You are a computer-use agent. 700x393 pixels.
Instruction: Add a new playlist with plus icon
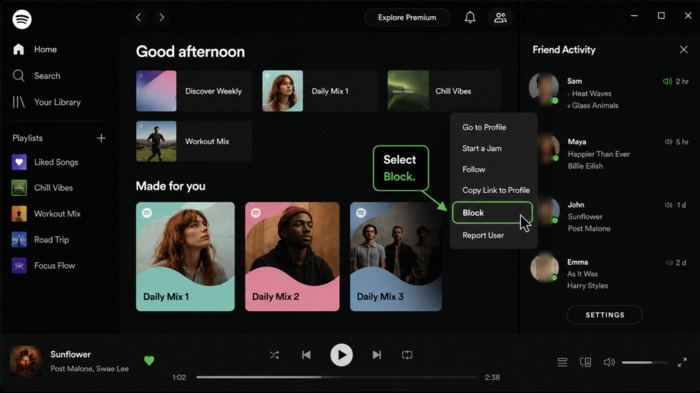point(101,138)
